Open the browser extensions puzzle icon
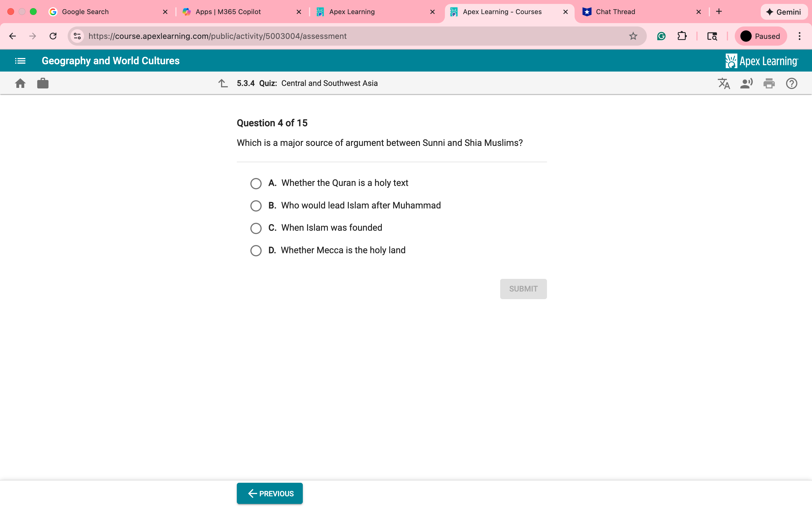 click(x=682, y=36)
